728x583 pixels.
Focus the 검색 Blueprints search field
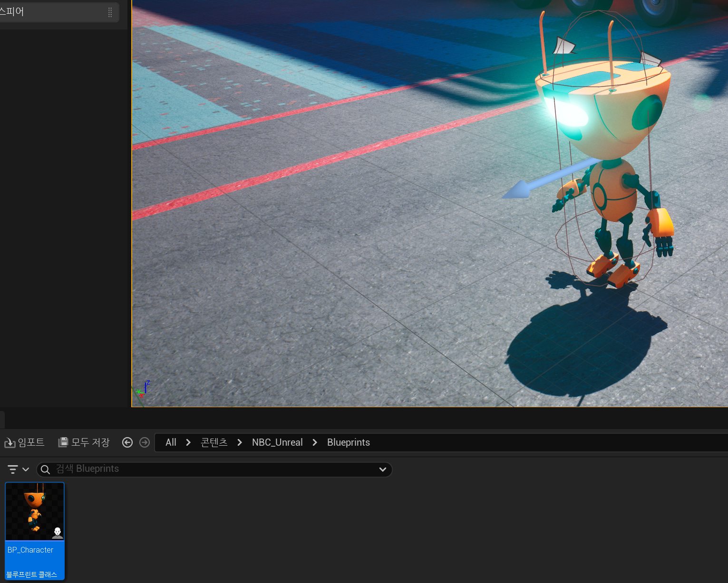click(214, 469)
